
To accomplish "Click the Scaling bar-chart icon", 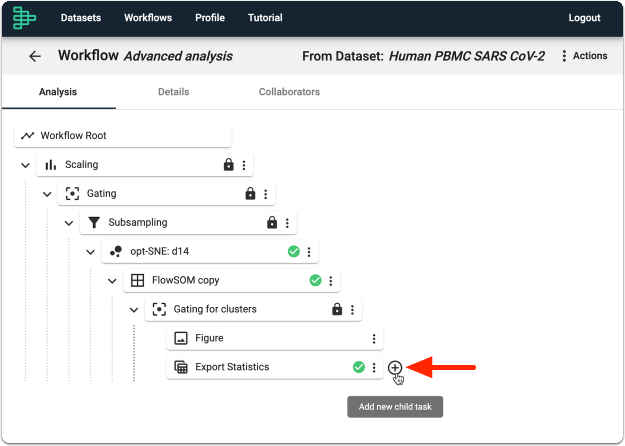I will pos(51,165).
